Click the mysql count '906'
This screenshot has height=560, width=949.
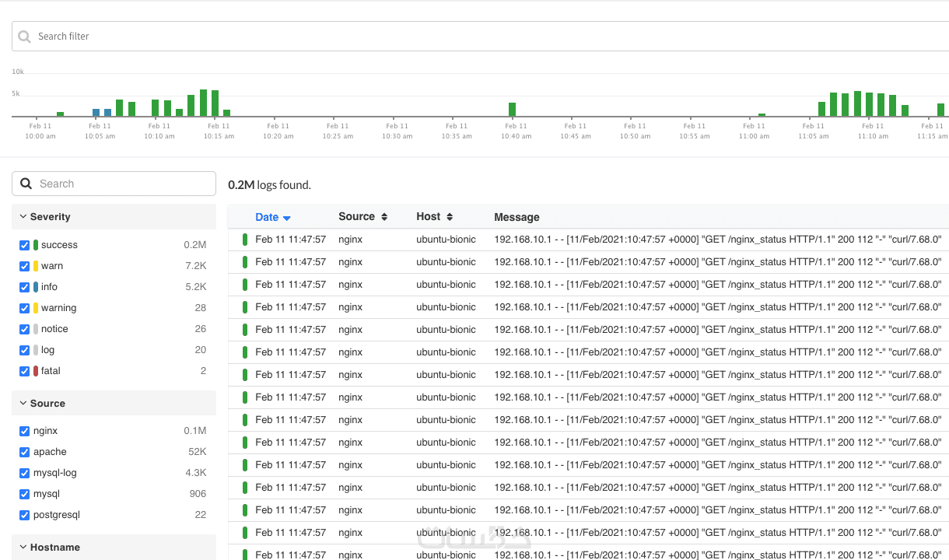coord(198,494)
